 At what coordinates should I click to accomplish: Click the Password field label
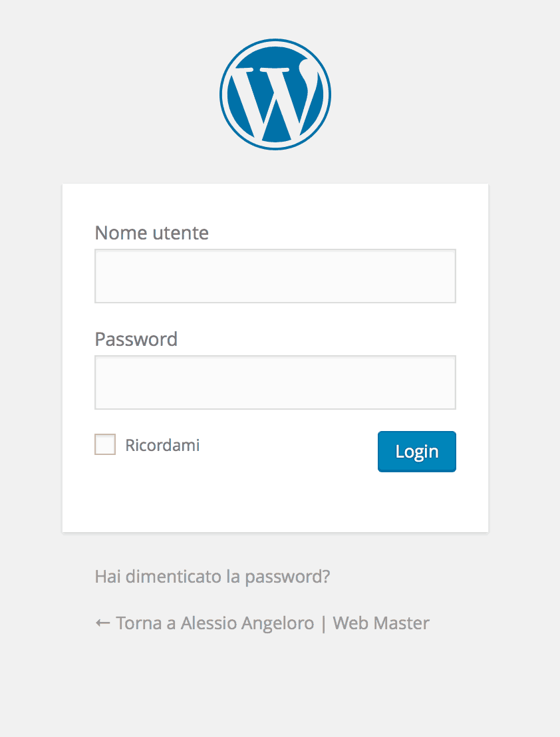tap(136, 339)
